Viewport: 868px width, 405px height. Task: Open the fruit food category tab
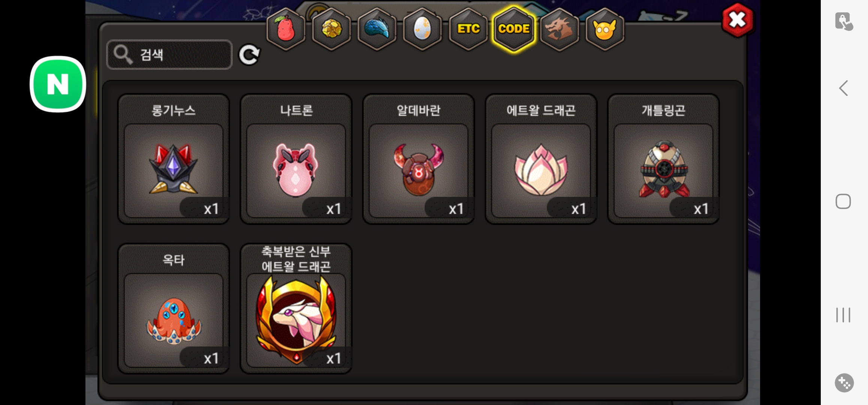[x=286, y=29]
